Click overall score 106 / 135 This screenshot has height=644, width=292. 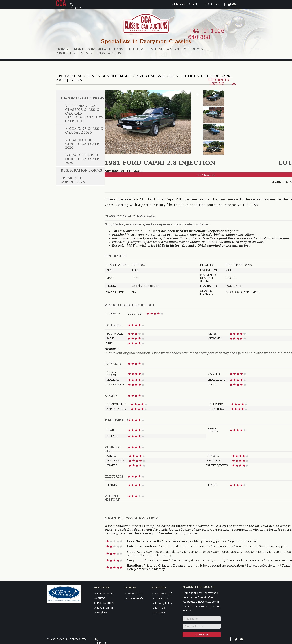(135, 313)
